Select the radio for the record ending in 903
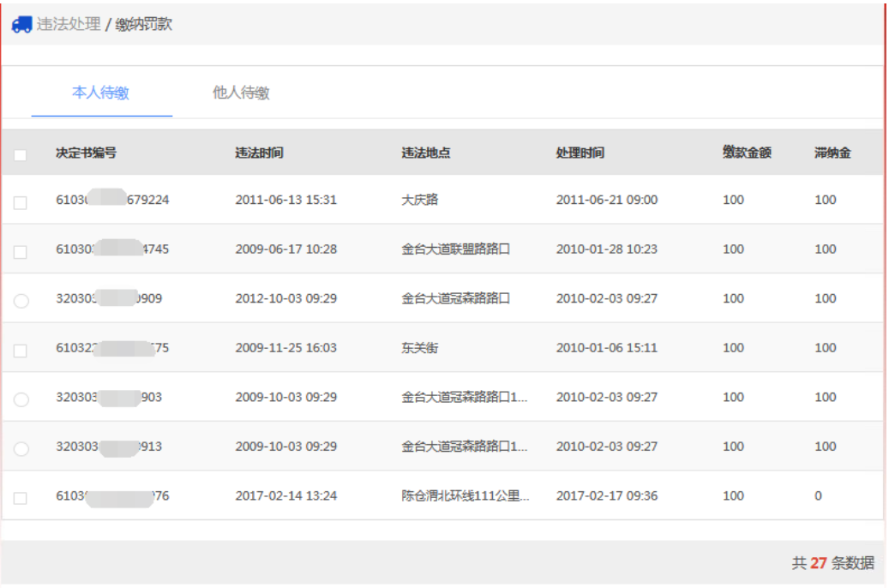 click(21, 399)
